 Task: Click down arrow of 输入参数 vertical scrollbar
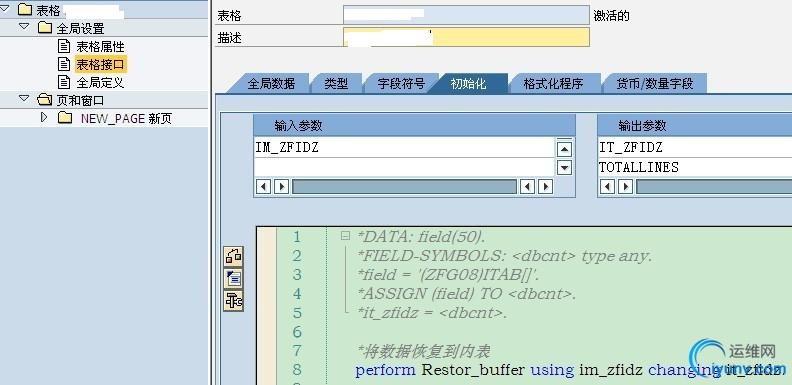(564, 167)
